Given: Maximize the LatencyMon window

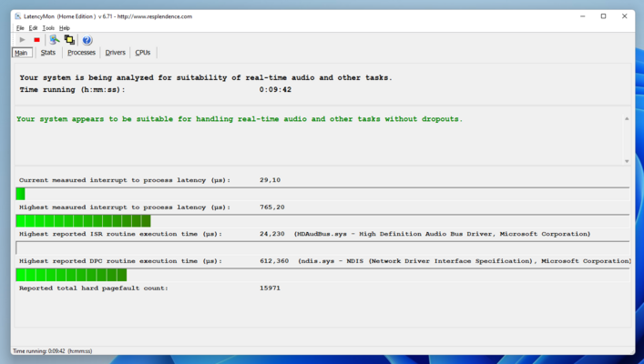Looking at the screenshot, I should (603, 16).
